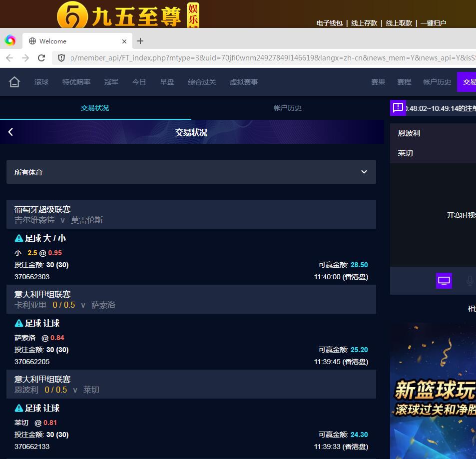Click warning icon next to 足球 大 / 小
Image resolution: width=476 pixels, height=459 pixels.
19,238
